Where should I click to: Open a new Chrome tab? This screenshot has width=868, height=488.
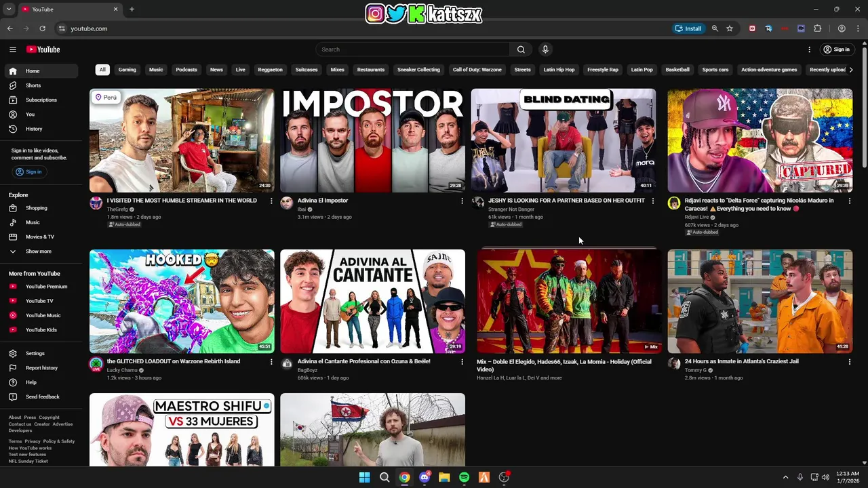(132, 9)
